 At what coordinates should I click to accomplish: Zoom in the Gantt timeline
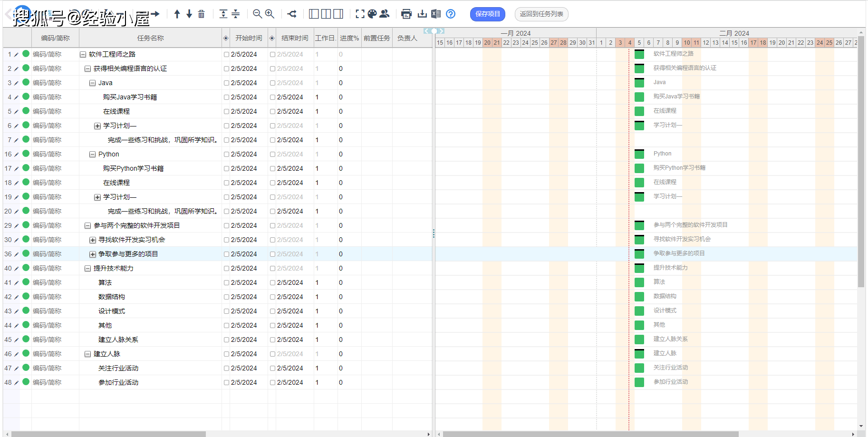(x=270, y=14)
